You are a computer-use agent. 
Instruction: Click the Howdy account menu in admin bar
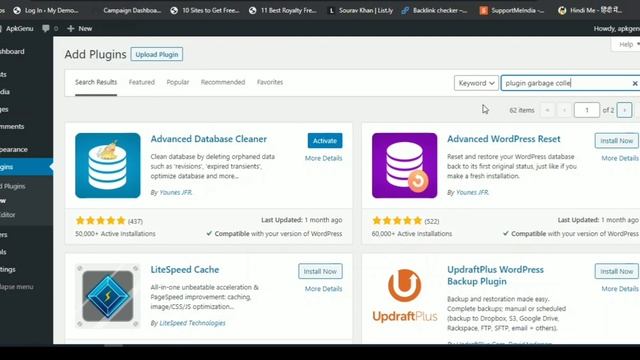point(617,29)
